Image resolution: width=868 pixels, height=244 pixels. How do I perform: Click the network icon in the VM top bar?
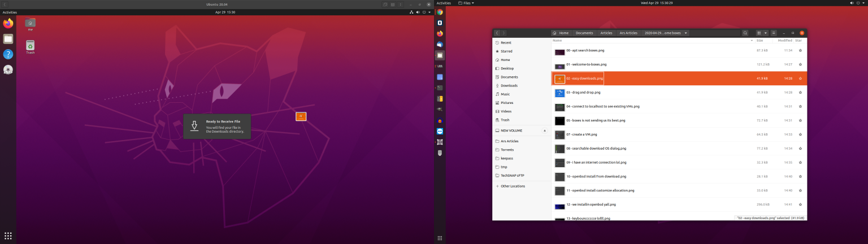[411, 12]
